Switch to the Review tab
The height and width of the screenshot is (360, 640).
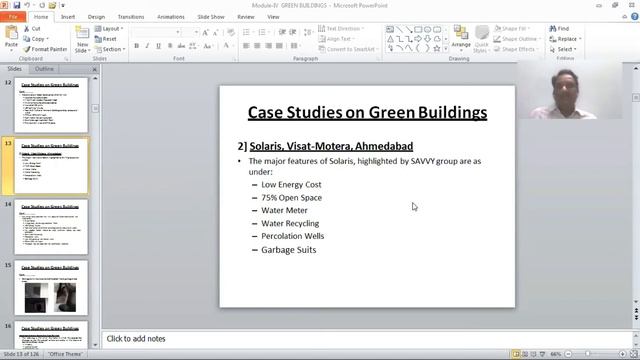246,17
